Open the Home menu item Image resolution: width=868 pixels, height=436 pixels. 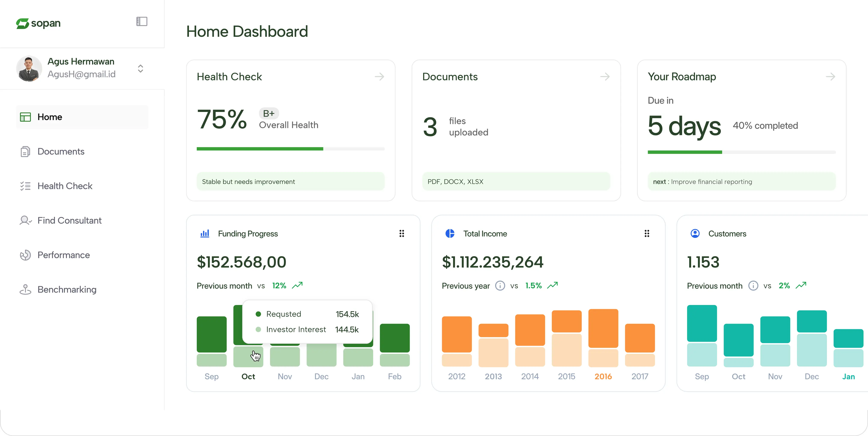tap(82, 117)
